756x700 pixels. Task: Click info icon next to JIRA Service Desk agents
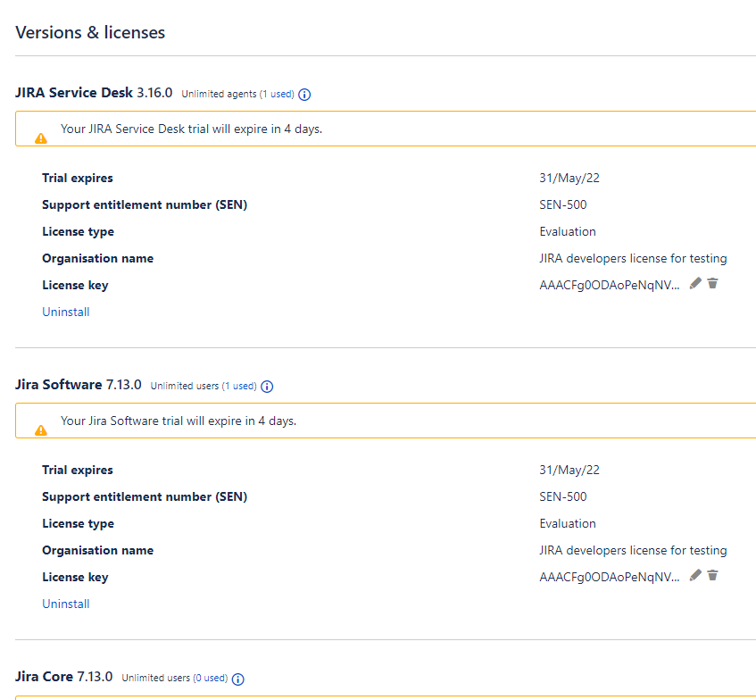click(x=304, y=95)
